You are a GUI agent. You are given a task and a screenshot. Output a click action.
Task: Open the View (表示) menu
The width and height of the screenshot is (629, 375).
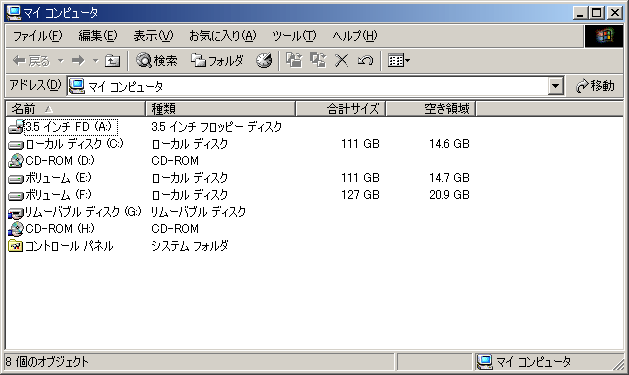click(x=153, y=36)
